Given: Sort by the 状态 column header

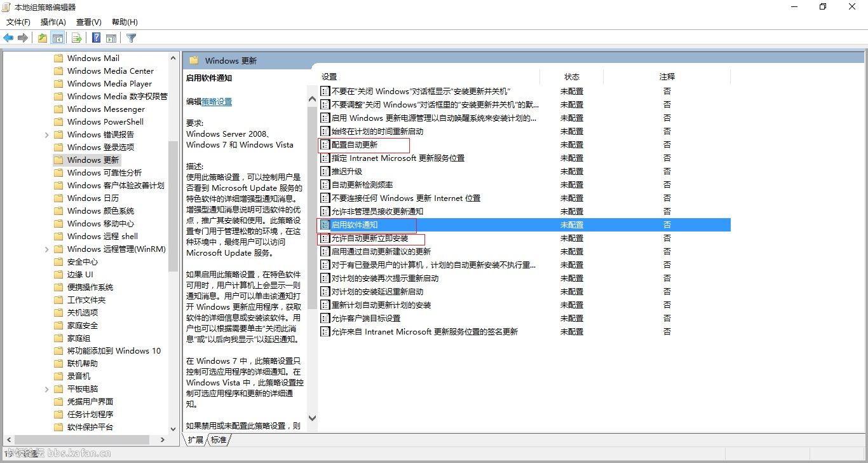Looking at the screenshot, I should click(572, 76).
